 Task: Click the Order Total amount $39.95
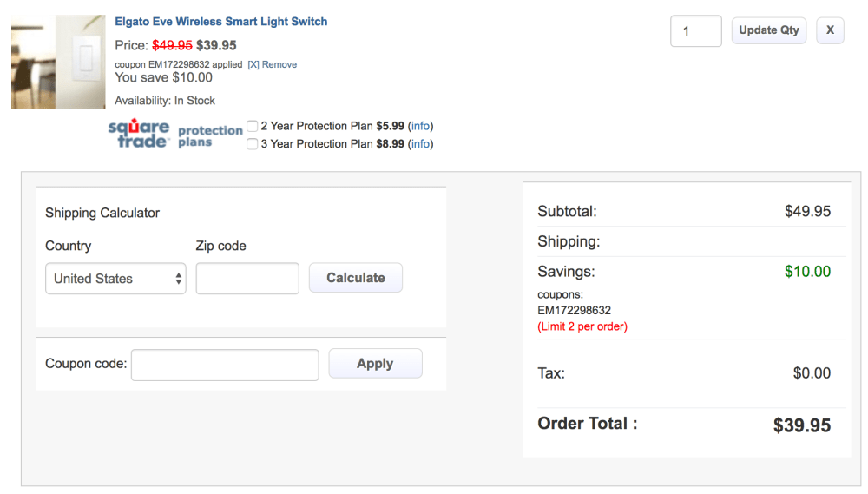pos(802,425)
